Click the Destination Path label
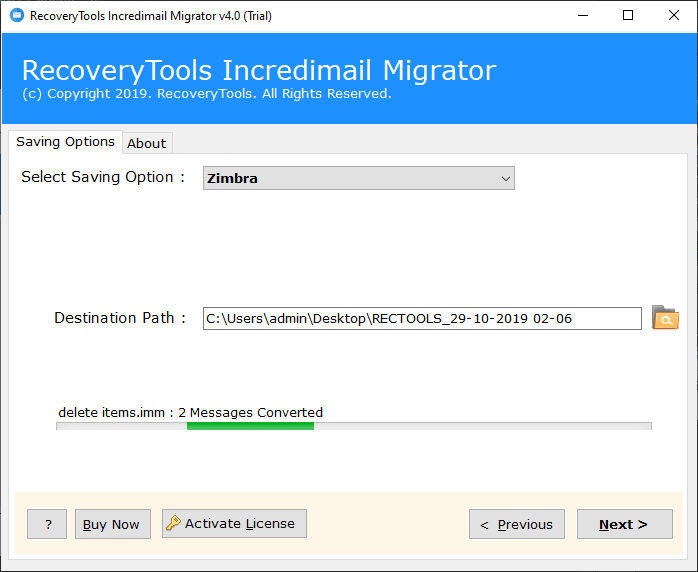 [120, 318]
